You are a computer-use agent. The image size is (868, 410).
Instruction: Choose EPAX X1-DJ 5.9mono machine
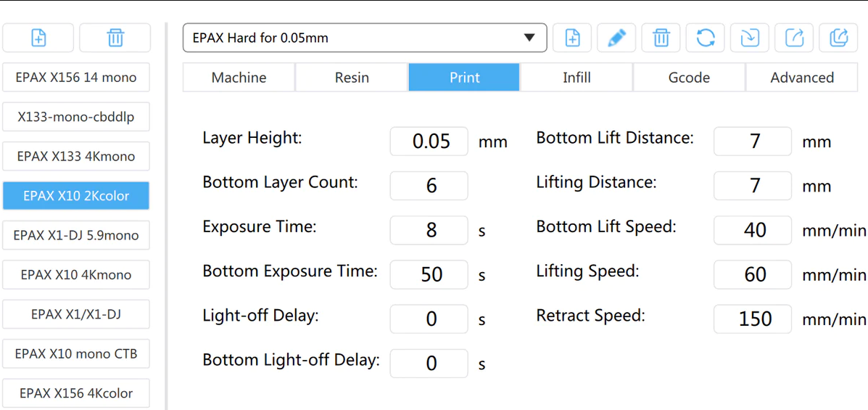[76, 235]
